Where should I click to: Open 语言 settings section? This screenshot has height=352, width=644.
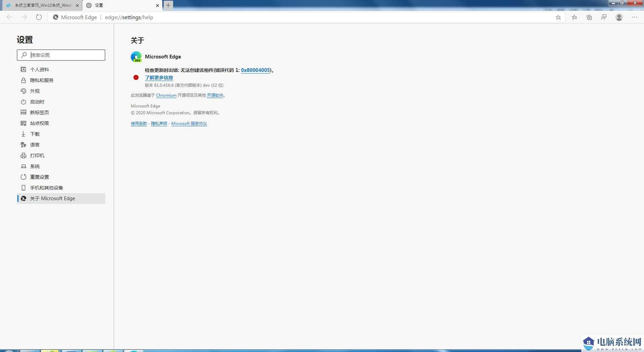(61, 145)
